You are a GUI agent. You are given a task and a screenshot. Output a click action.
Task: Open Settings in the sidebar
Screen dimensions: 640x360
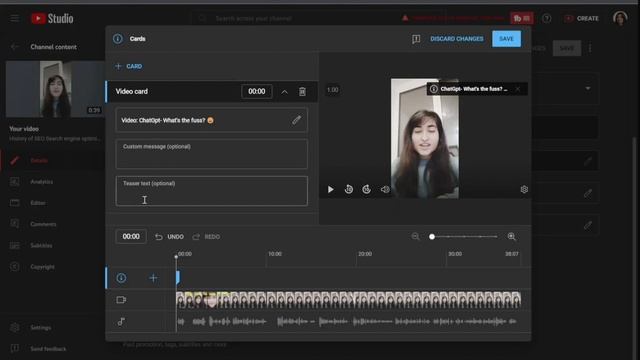pyautogui.click(x=40, y=327)
